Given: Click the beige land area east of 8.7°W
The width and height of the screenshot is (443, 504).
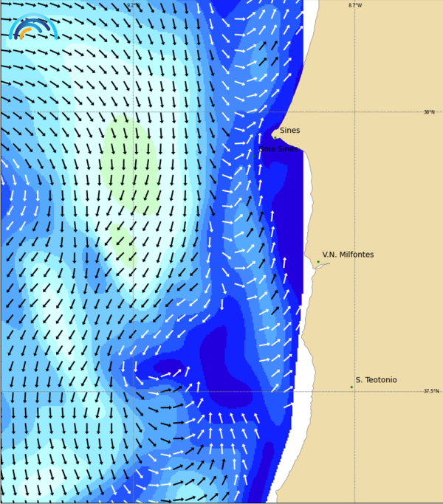Looking at the screenshot, I should click(399, 221).
